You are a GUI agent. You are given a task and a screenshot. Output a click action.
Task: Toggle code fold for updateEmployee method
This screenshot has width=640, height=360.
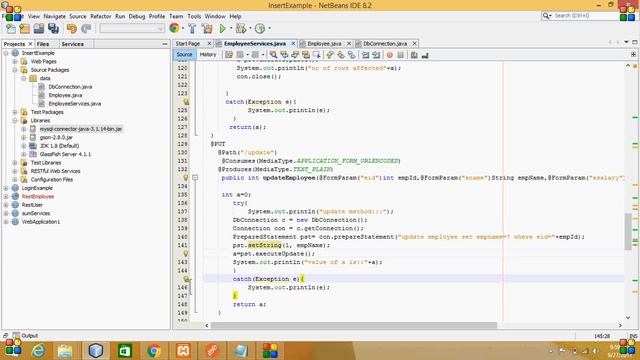coord(195,178)
